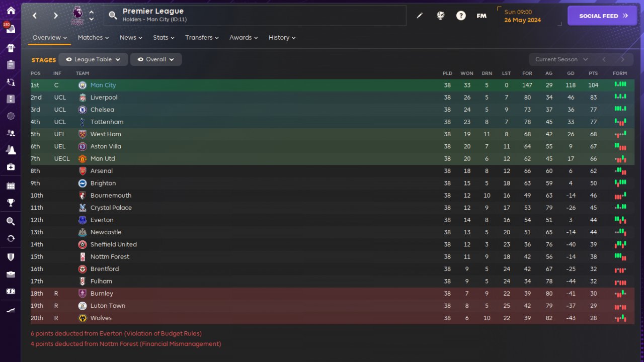The width and height of the screenshot is (644, 362).
Task: Switch to the Matches tab
Action: click(93, 38)
